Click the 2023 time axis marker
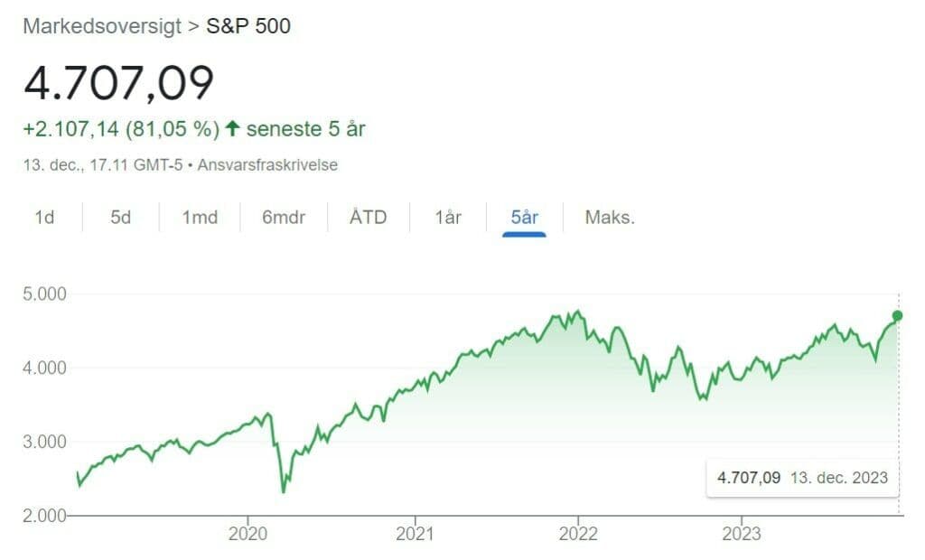Screen dimensions: 925x560 (x=742, y=533)
